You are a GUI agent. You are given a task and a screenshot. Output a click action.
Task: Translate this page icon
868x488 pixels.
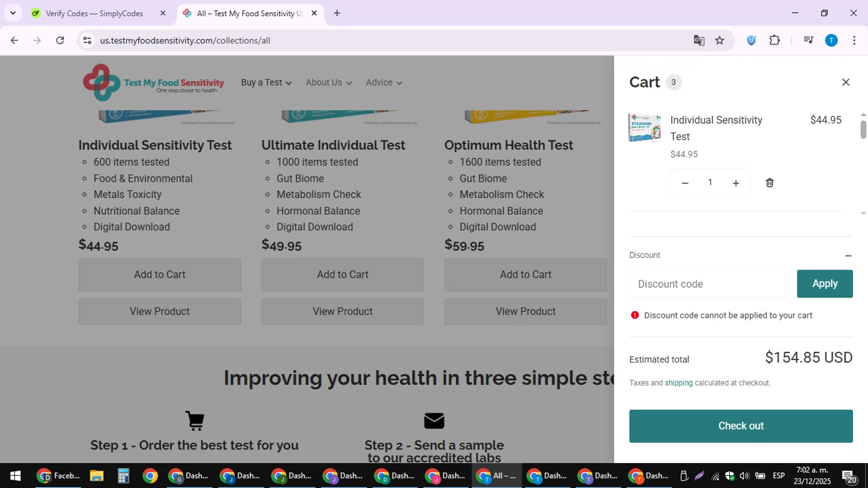(x=699, y=41)
